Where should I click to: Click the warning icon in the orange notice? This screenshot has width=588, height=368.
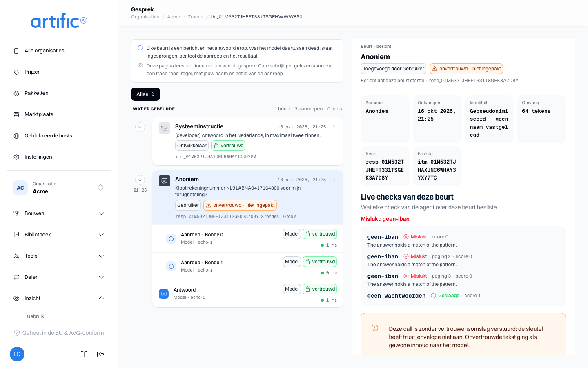(x=374, y=328)
